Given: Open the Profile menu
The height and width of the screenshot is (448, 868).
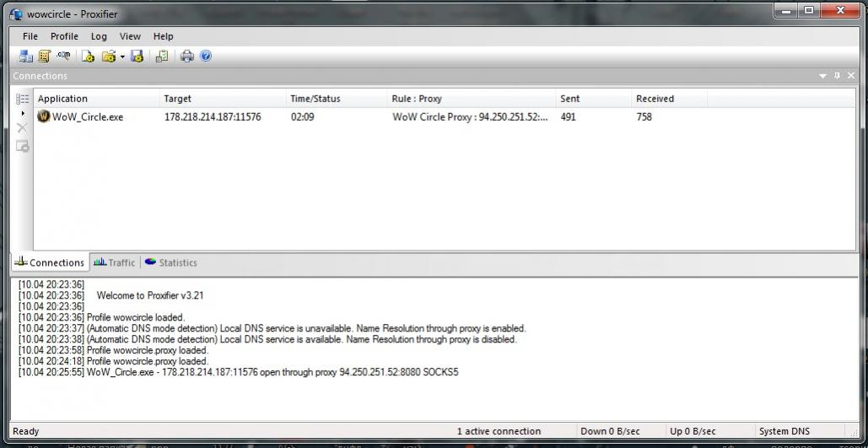Looking at the screenshot, I should [64, 36].
